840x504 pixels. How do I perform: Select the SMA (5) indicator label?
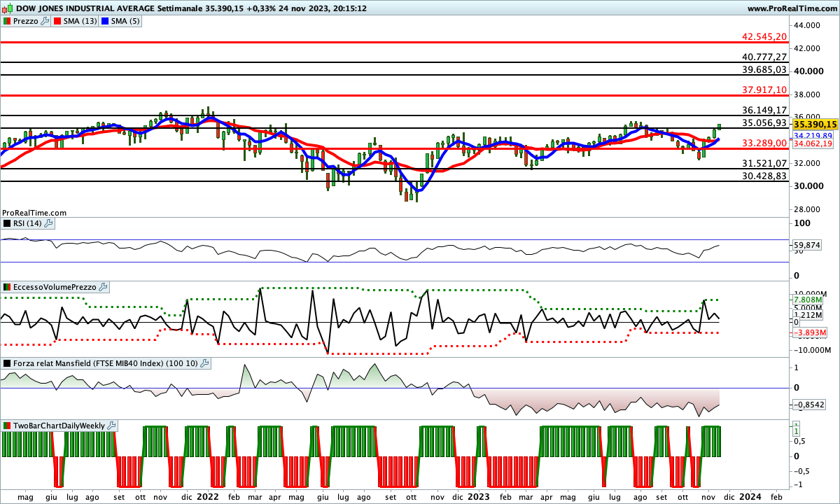[x=125, y=21]
